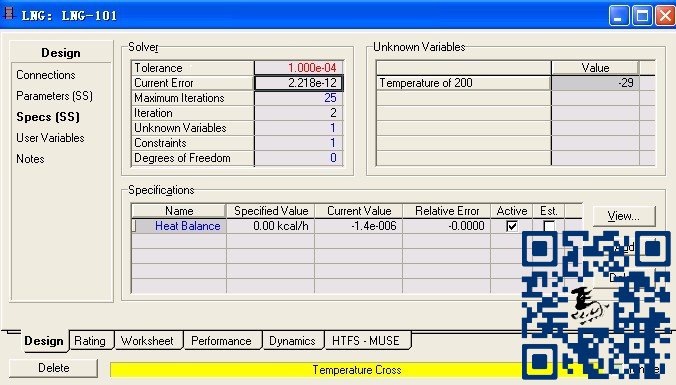This screenshot has height=385, width=676.
Task: Click the Delete button
Action: pos(53,368)
